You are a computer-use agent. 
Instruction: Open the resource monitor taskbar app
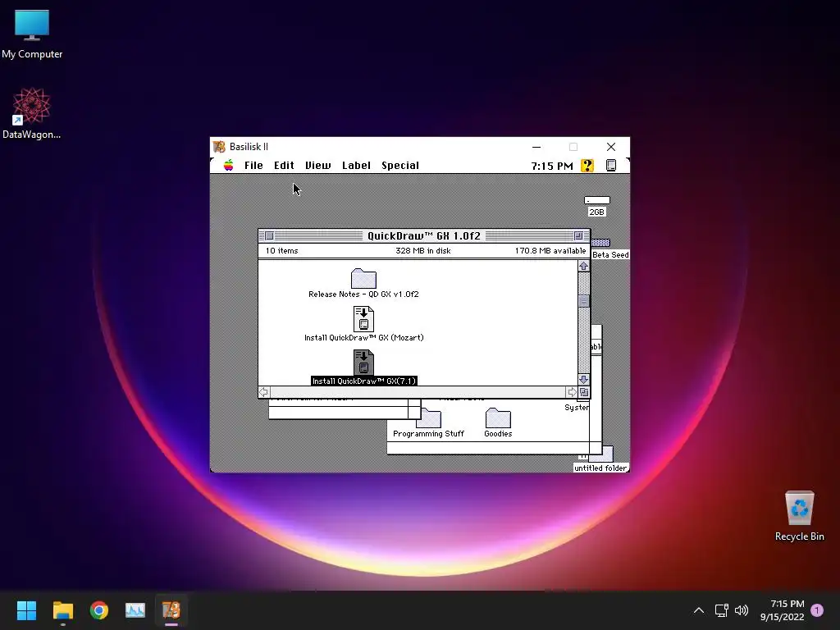(135, 610)
